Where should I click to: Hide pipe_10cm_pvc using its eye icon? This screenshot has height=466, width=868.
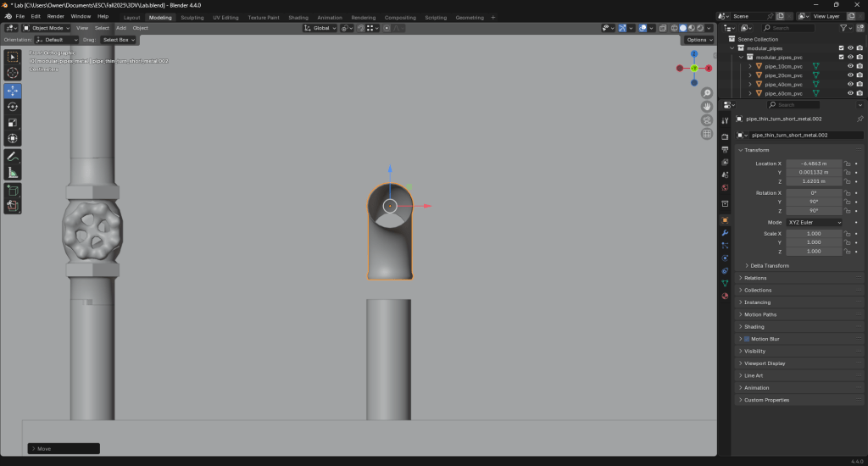[850, 65]
